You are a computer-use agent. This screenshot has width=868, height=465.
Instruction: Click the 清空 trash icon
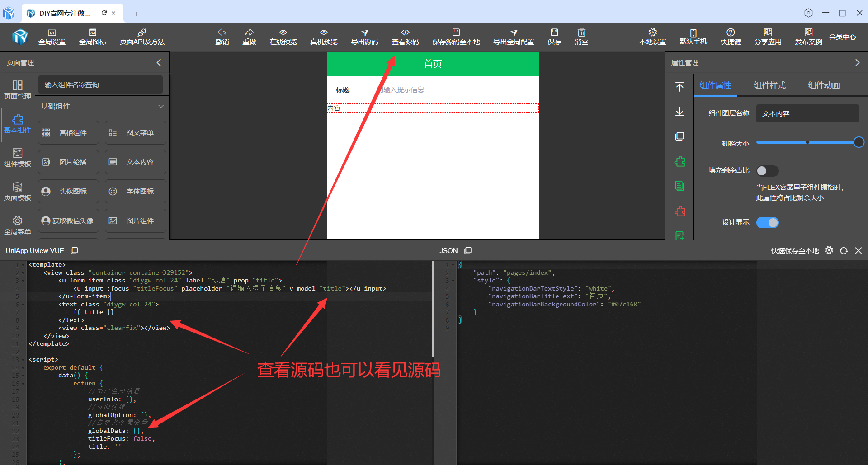point(581,37)
